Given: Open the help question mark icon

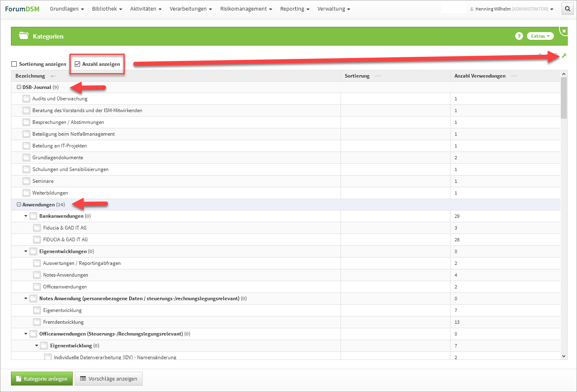Looking at the screenshot, I should coord(518,36).
